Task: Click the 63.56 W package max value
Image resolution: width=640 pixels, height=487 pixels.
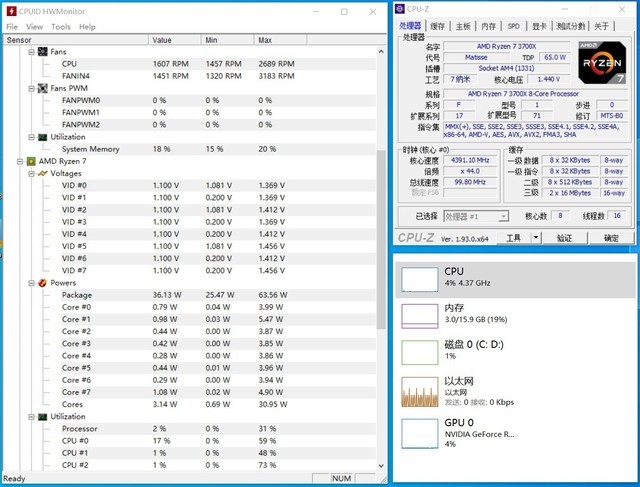Action: click(x=273, y=295)
